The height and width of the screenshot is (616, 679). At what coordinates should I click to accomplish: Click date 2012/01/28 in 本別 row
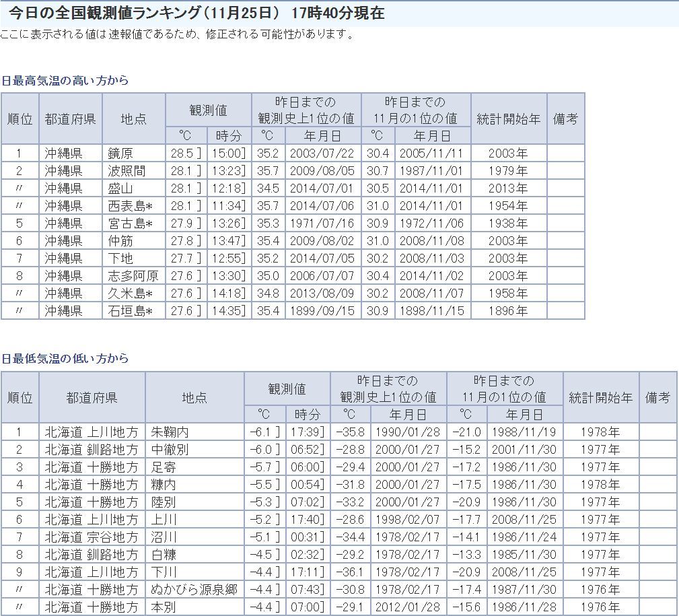click(x=408, y=607)
